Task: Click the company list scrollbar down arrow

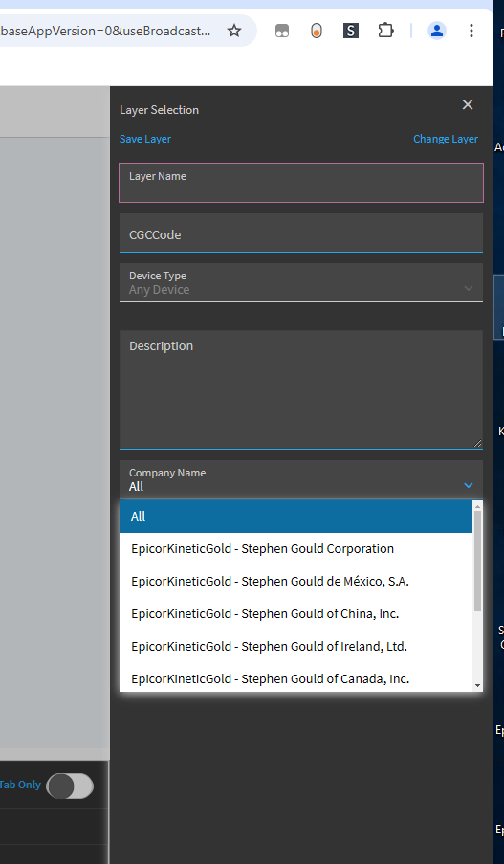Action: click(477, 686)
